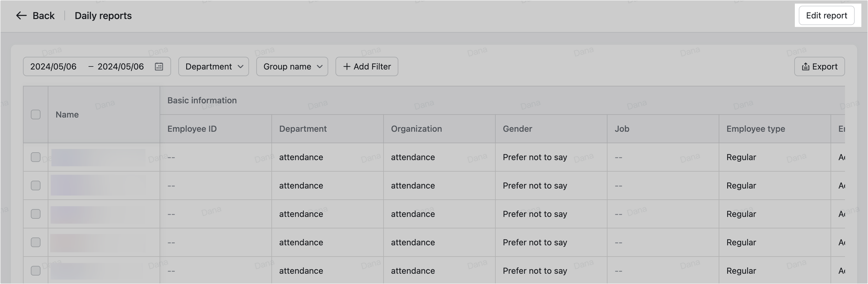Click the export arrow icon on Export
Image resolution: width=868 pixels, height=284 pixels.
click(x=806, y=66)
